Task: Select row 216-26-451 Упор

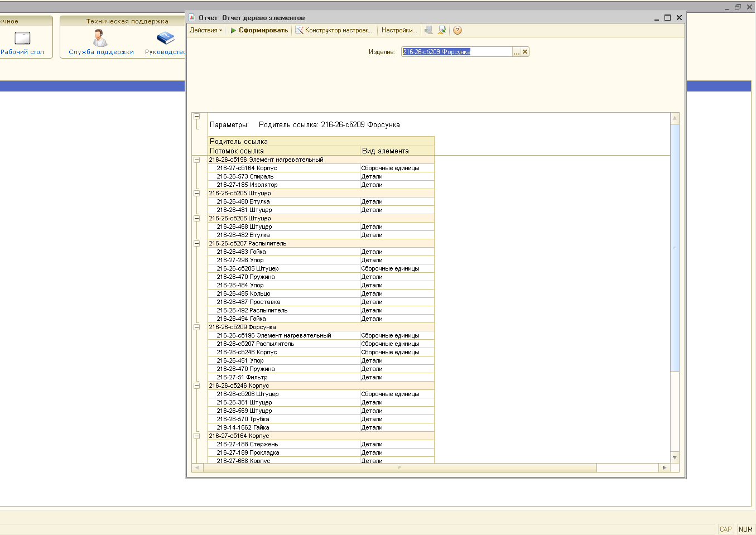Action: 321,360
